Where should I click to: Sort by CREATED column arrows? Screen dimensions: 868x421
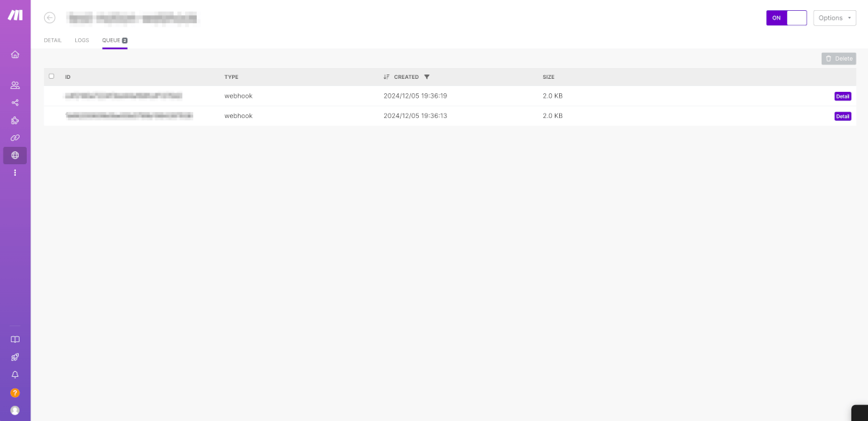point(386,77)
